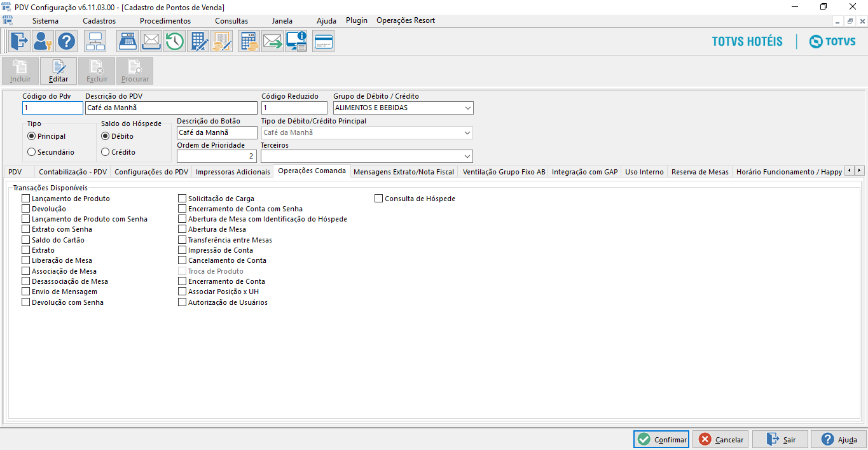Click the cash register toolbar icon
This screenshot has height=450, width=868.
coord(128,41)
